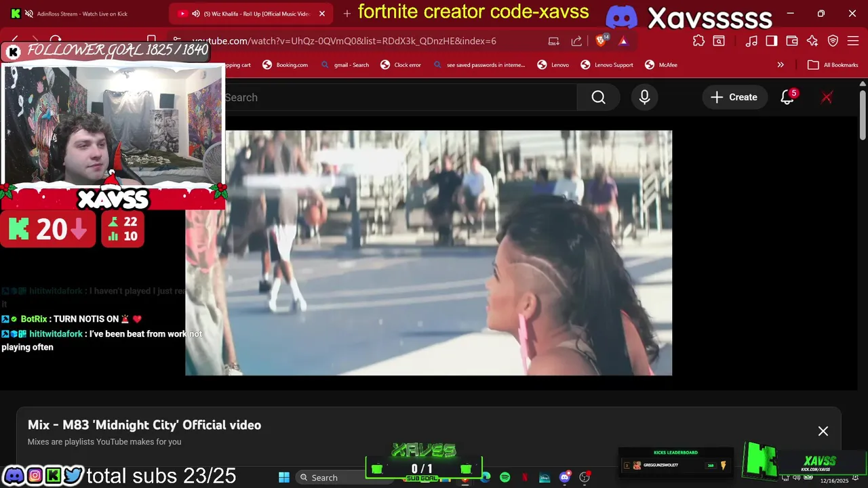The width and height of the screenshot is (868, 488).
Task: Click the address bar URL
Action: pos(344,41)
